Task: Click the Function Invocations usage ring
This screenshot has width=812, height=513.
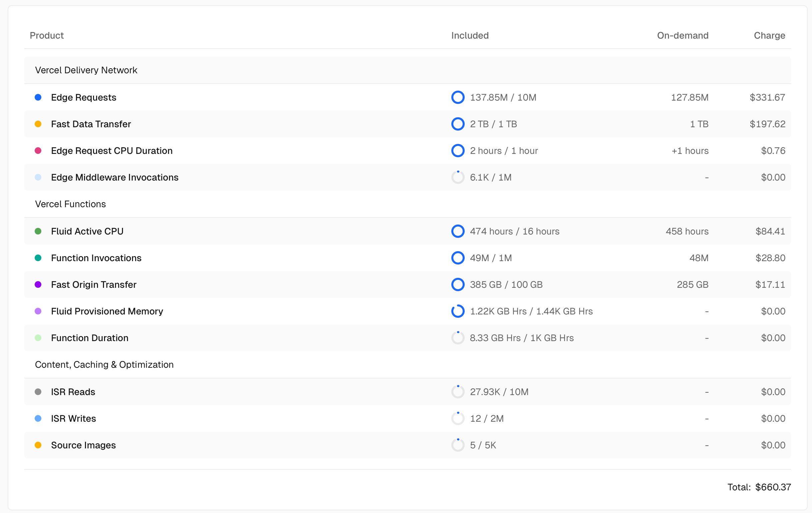Action: (x=458, y=258)
